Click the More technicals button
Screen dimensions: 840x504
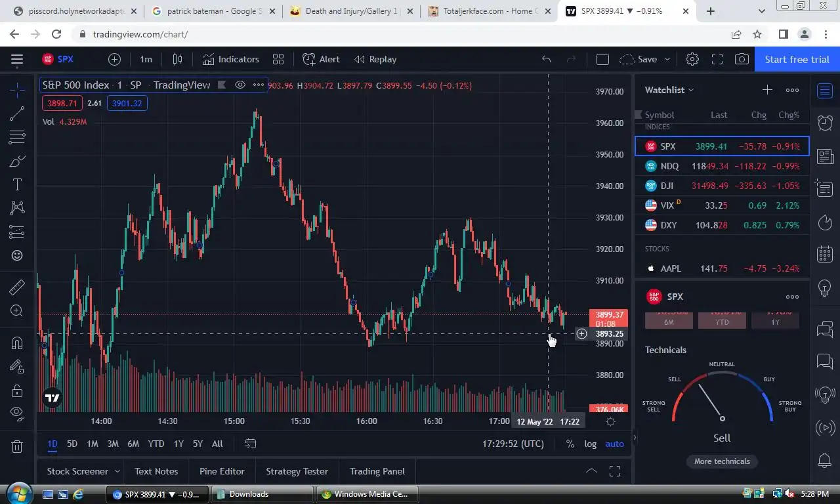pyautogui.click(x=722, y=461)
